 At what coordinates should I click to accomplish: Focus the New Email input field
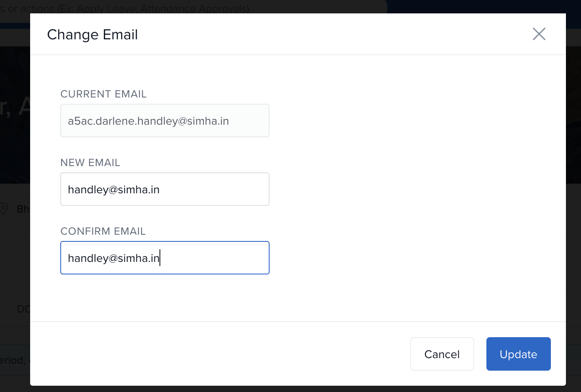click(165, 189)
